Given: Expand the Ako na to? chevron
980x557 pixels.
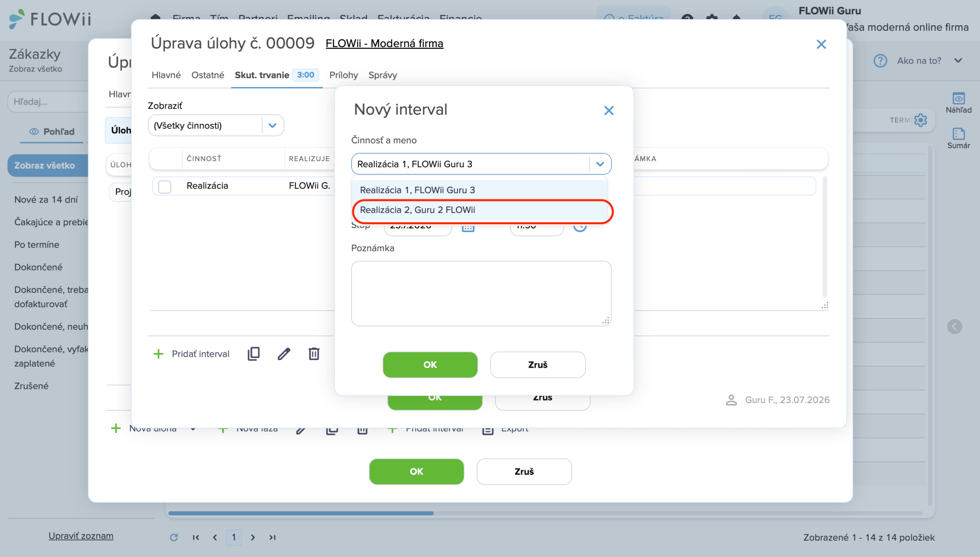Looking at the screenshot, I should [958, 61].
